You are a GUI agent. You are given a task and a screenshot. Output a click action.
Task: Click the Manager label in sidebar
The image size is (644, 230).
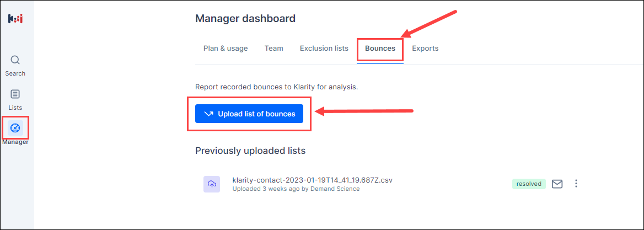(15, 142)
